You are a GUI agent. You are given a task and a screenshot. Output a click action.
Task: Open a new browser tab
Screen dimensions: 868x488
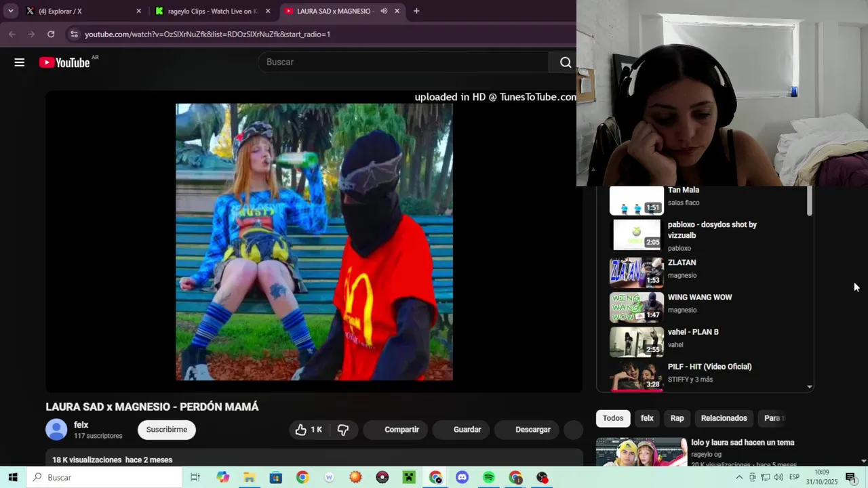point(416,11)
